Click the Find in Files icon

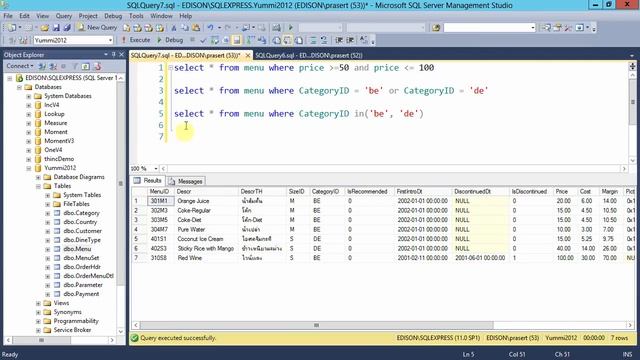436,28
